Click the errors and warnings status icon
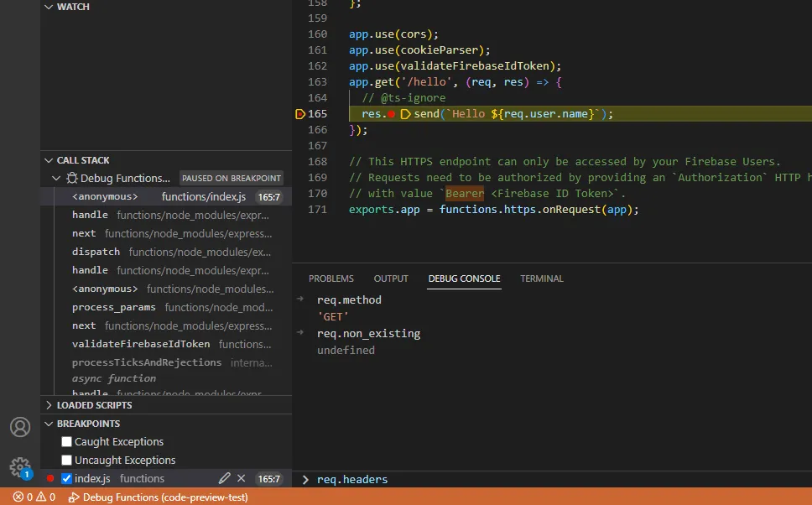 pos(34,497)
